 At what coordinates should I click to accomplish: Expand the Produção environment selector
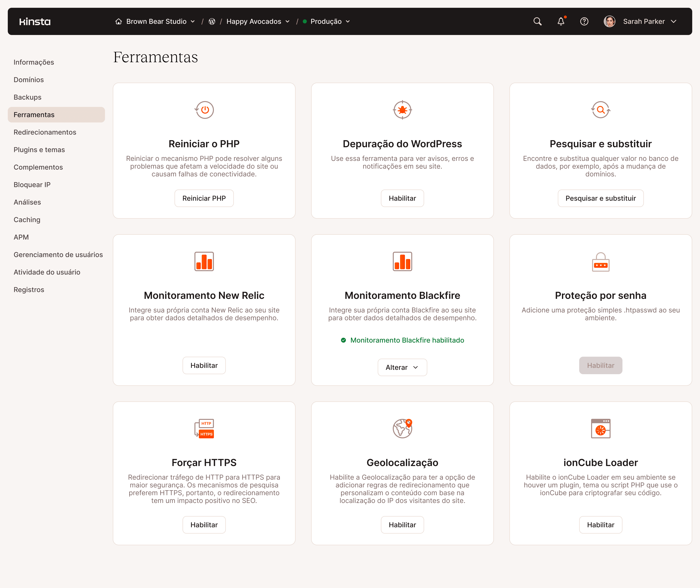coord(326,21)
